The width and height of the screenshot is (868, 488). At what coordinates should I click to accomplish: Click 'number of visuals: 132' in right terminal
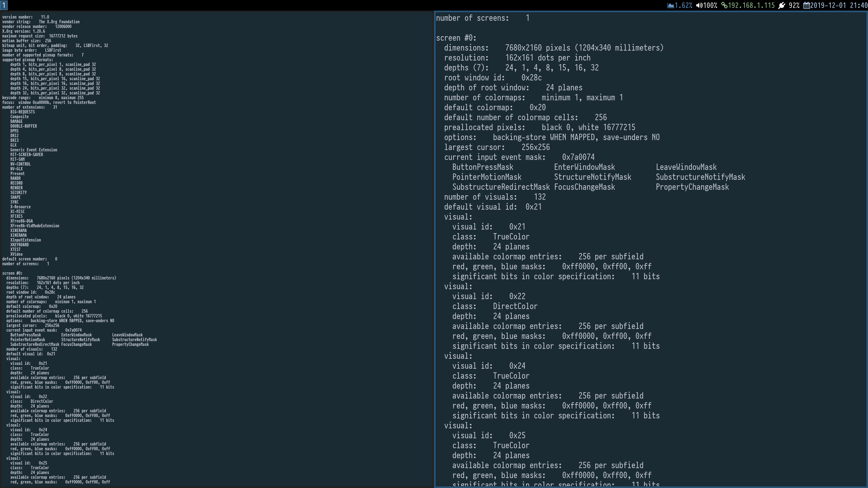[x=495, y=197]
